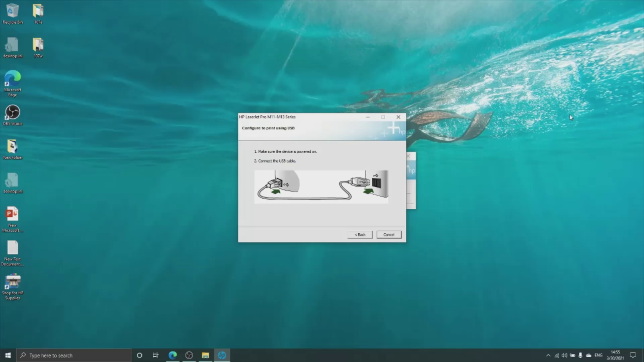644x362 pixels.
Task: Open the 107w folder icon
Action: [38, 48]
